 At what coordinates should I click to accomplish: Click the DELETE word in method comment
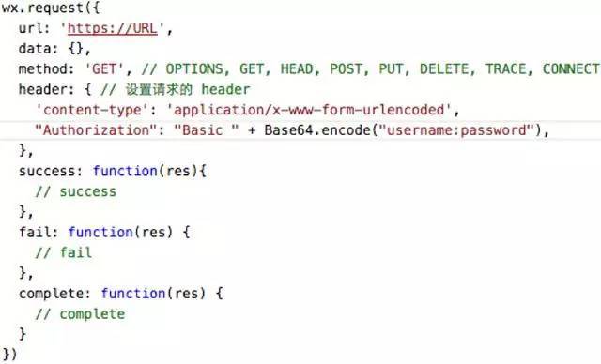pos(444,69)
